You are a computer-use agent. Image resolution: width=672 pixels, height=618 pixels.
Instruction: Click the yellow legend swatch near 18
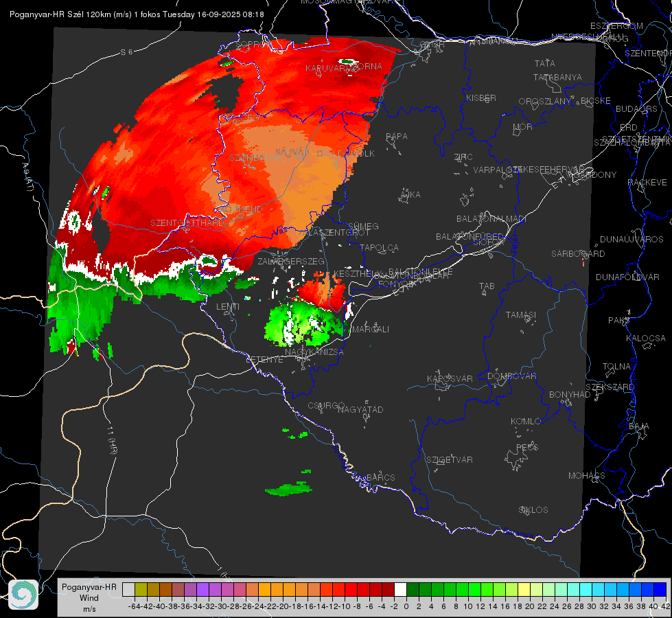(x=524, y=589)
